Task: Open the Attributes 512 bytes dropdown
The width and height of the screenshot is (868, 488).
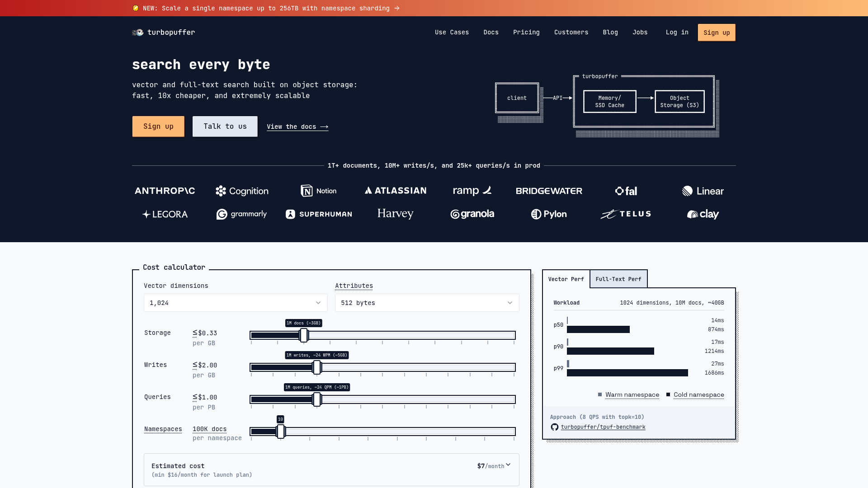Action: [427, 303]
